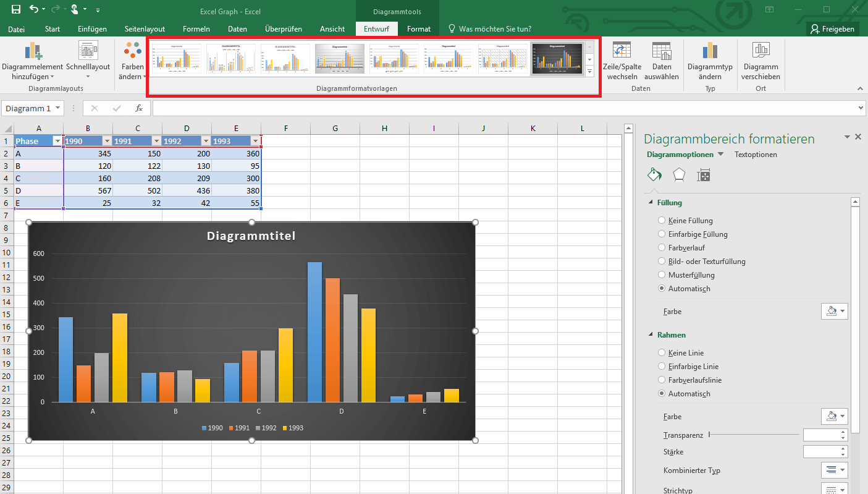Click the Freigeben share button
Viewport: 868px width, 494px height.
[x=833, y=28]
